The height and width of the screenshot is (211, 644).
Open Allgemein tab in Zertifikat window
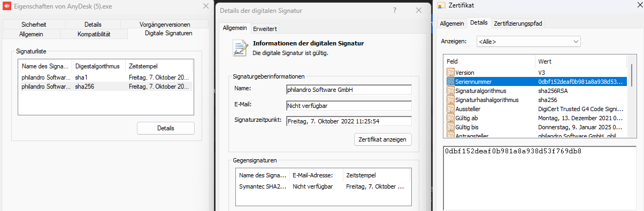(452, 24)
